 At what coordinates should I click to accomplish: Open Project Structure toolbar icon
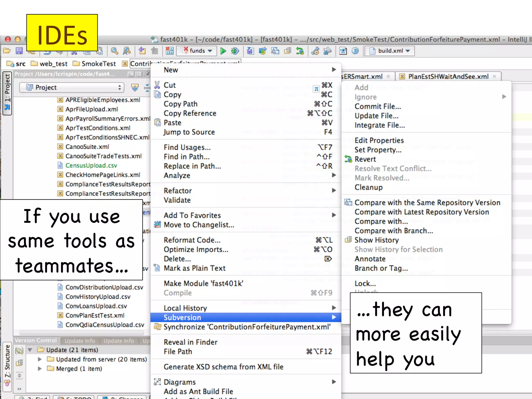[328, 51]
